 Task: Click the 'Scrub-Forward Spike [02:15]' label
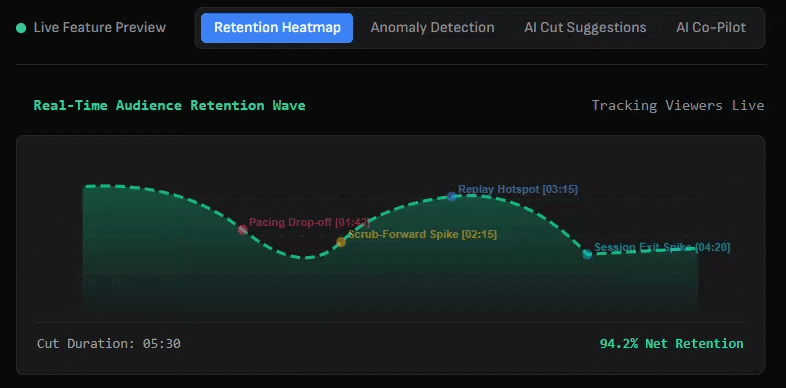(x=423, y=235)
